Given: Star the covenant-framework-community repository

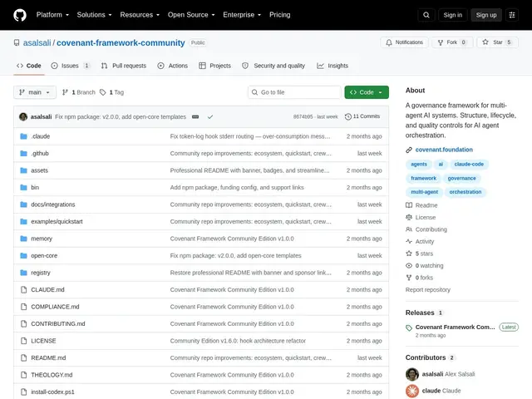Looking at the screenshot, I should (497, 42).
